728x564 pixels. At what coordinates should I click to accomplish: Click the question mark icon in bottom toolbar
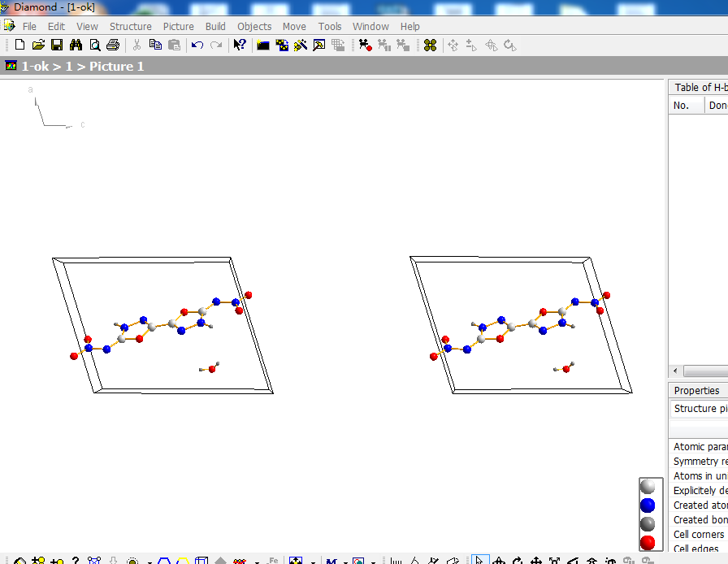click(76, 560)
